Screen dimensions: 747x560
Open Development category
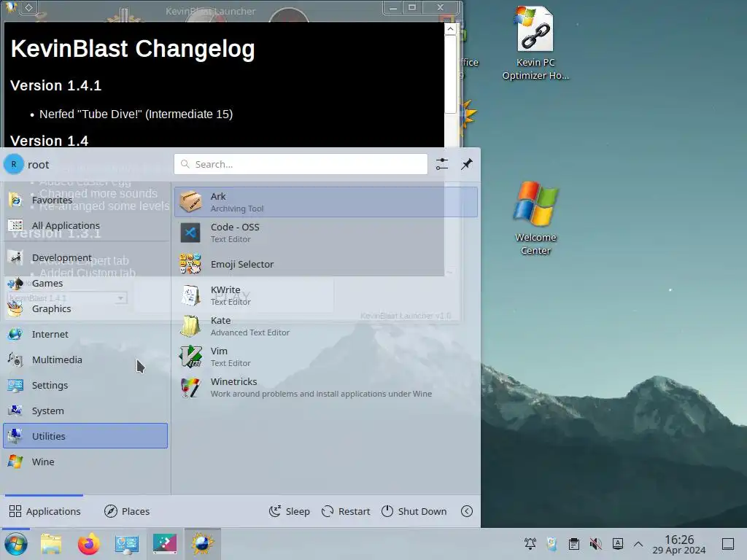tap(85, 257)
